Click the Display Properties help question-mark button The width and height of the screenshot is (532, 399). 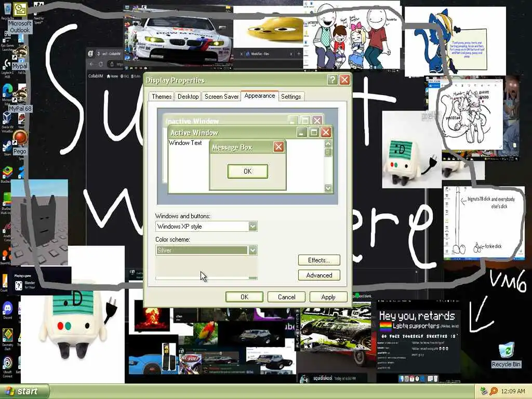click(x=332, y=79)
